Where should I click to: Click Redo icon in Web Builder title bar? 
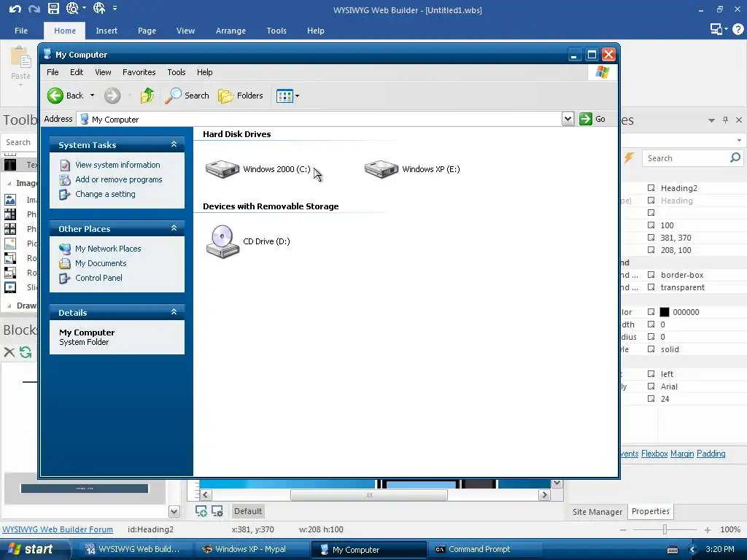coord(34,9)
